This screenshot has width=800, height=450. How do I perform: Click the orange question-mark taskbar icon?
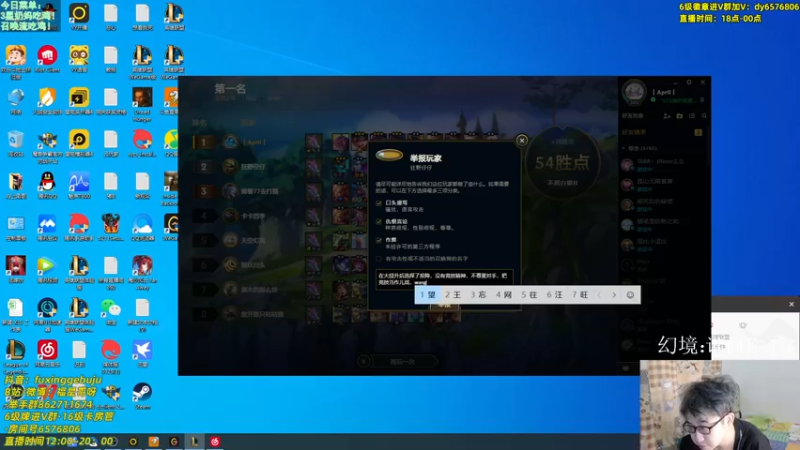(154, 441)
